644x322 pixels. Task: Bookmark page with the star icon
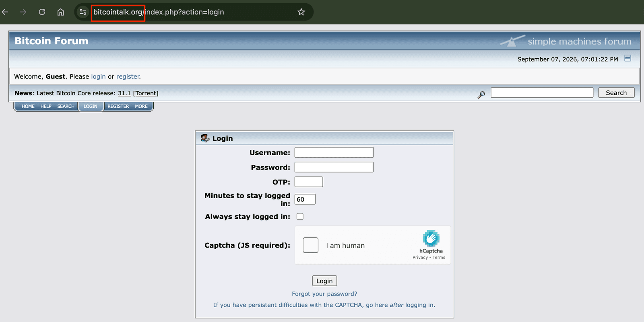pyautogui.click(x=301, y=12)
